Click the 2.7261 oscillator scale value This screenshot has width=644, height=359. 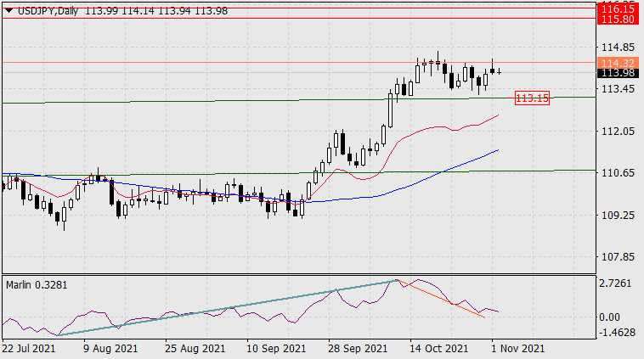pyautogui.click(x=615, y=283)
